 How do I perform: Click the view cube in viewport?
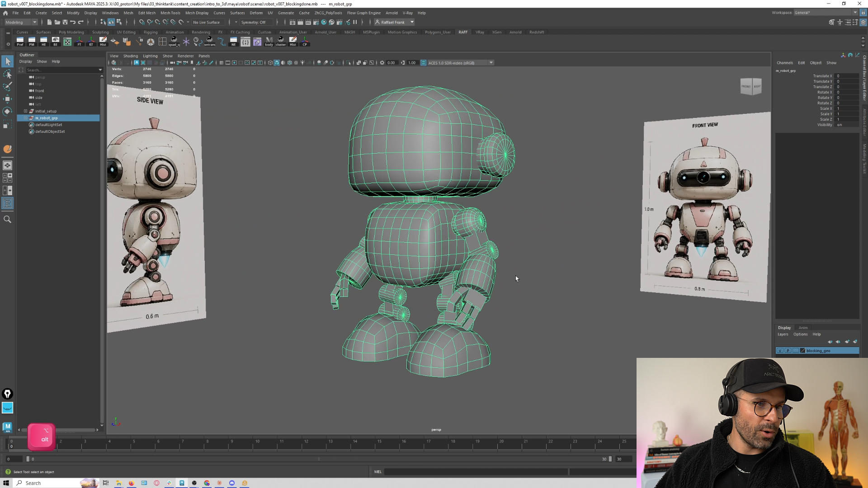pos(751,86)
